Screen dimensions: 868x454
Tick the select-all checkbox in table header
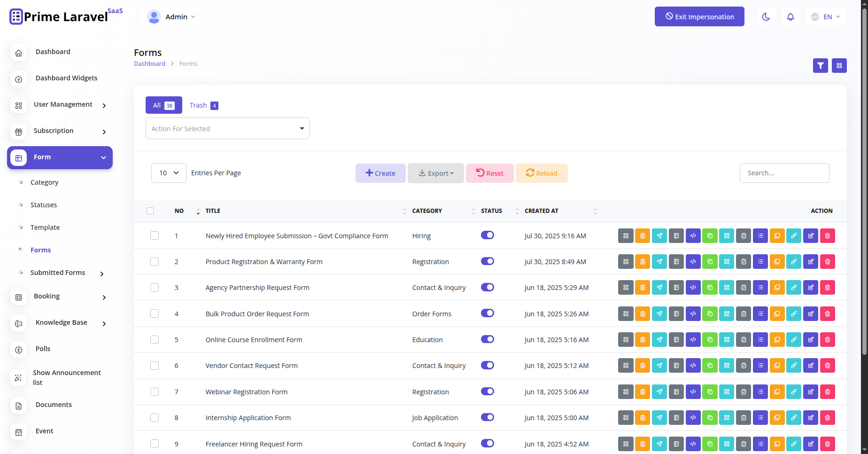(x=150, y=211)
